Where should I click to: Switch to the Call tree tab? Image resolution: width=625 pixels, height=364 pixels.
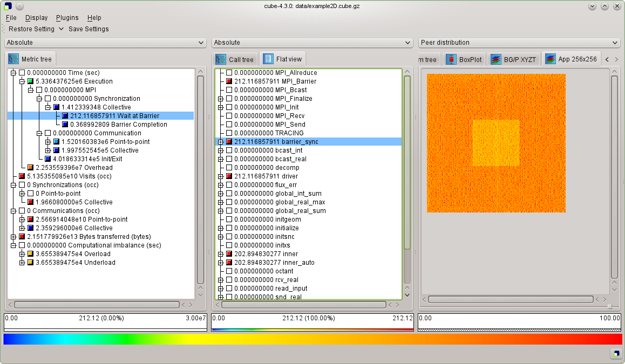click(x=235, y=59)
